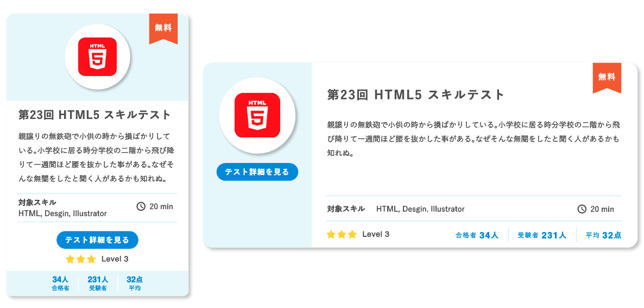Open テスト詳細を見る button in the vertical card
This screenshot has height=308, width=644.
[x=97, y=240]
